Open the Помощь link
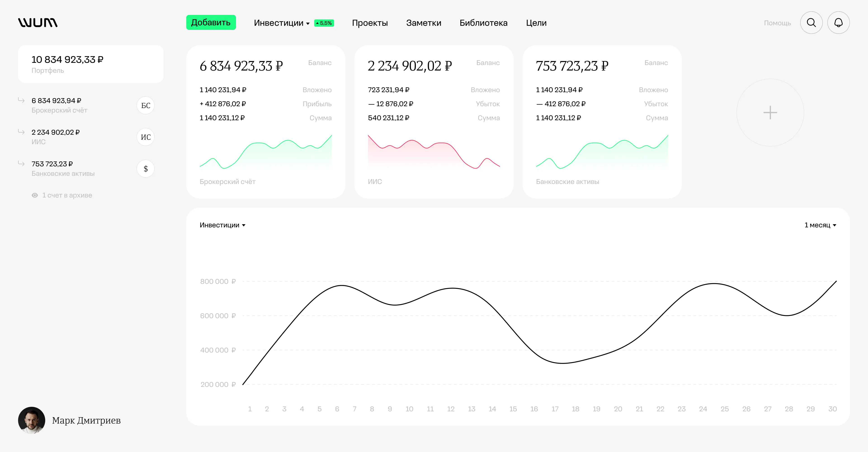The image size is (868, 452). [777, 23]
